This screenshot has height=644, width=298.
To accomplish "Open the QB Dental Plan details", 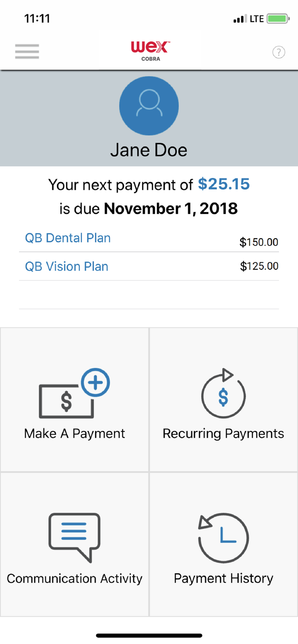I will (x=67, y=238).
